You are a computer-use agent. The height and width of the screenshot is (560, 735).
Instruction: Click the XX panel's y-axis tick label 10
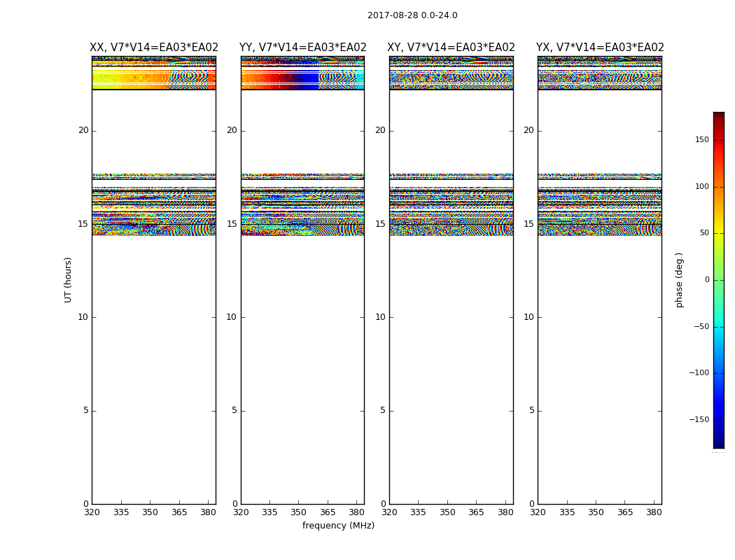click(x=83, y=317)
